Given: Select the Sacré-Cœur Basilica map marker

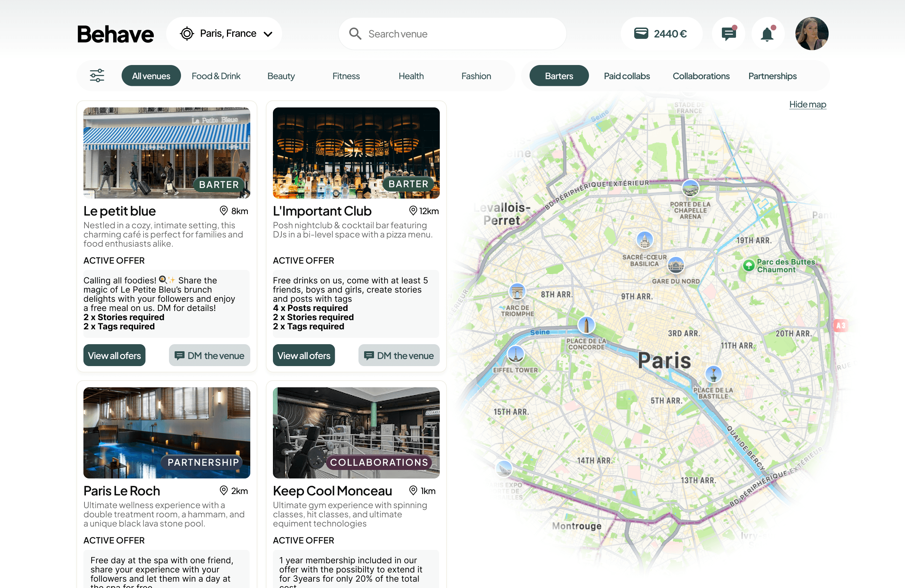Looking at the screenshot, I should pos(644,240).
